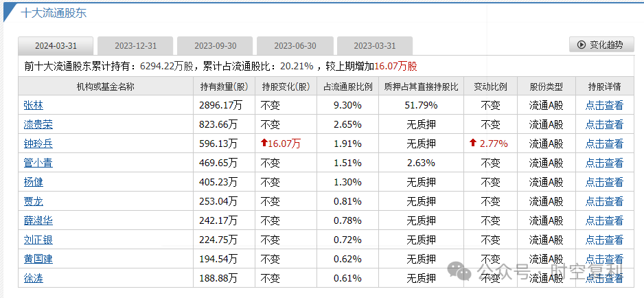
Task: Select the 2.63% pledge ratio
Action: [421, 163]
